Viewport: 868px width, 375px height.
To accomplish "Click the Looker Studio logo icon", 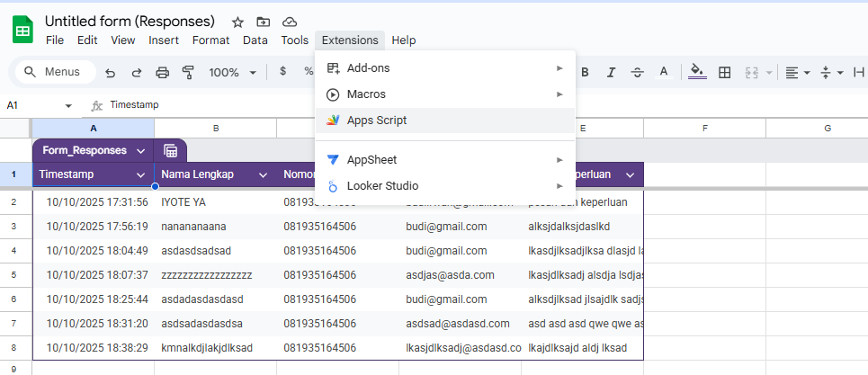I will click(x=333, y=186).
